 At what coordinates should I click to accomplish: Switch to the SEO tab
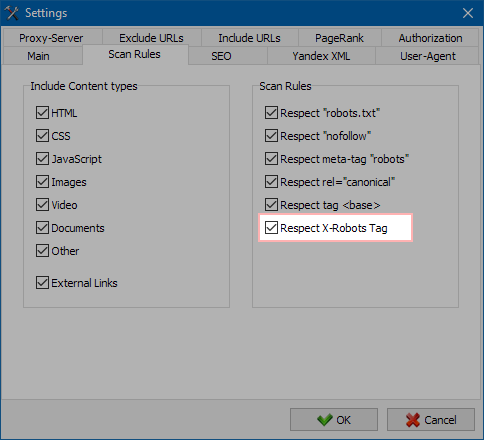click(x=221, y=56)
